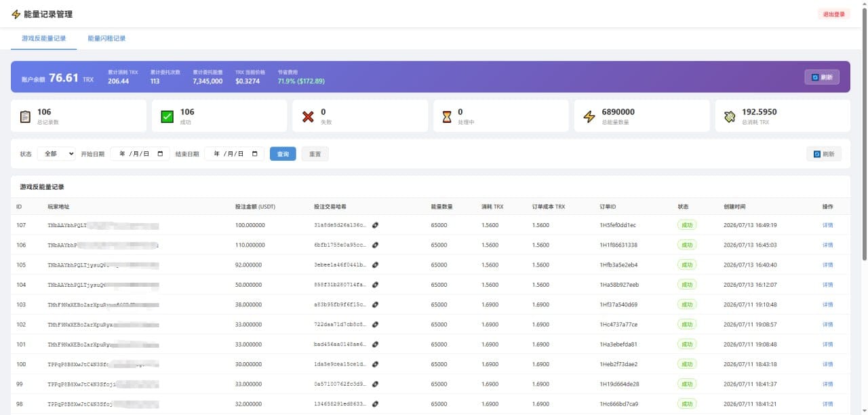This screenshot has height=415, width=868.
Task: Open the transaction hash link for record 100
Action: [x=375, y=364]
